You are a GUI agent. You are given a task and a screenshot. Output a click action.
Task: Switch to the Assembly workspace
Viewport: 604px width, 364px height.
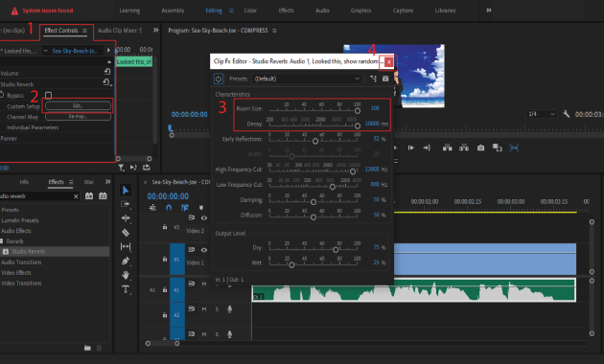pyautogui.click(x=173, y=11)
